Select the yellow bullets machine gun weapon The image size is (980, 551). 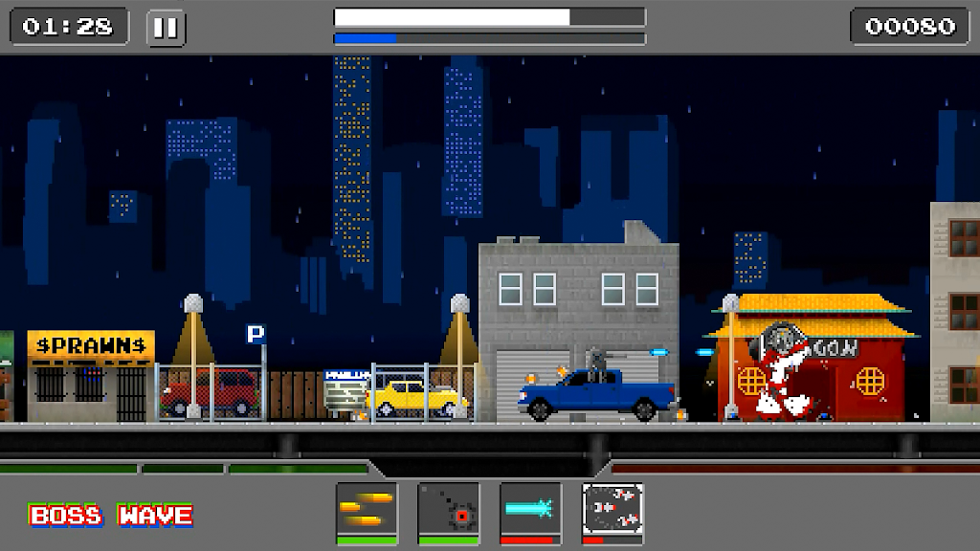[x=367, y=509]
